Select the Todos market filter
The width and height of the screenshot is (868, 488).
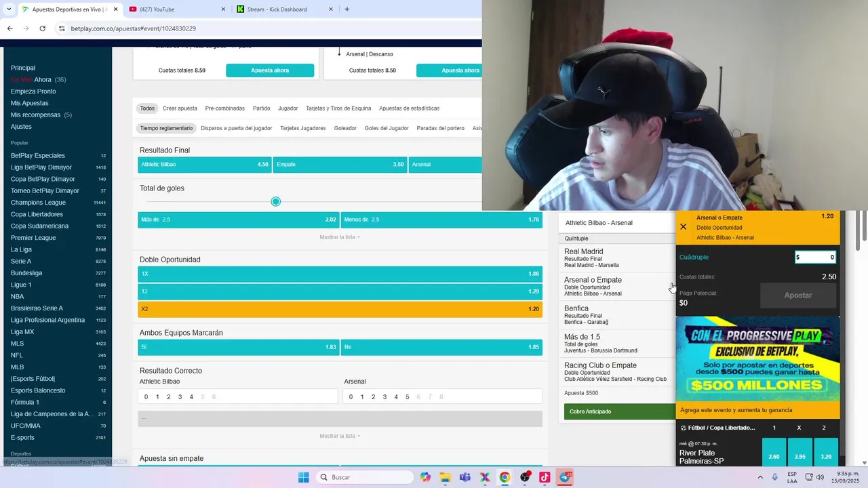point(147,108)
